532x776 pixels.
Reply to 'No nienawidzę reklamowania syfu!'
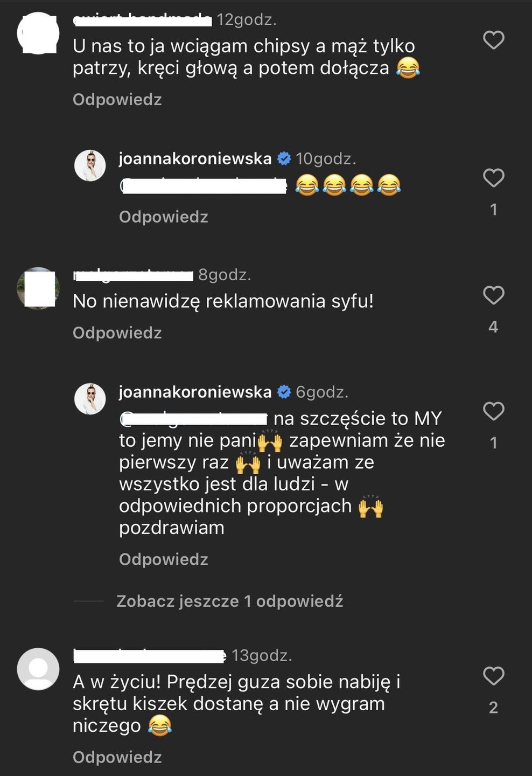click(117, 333)
